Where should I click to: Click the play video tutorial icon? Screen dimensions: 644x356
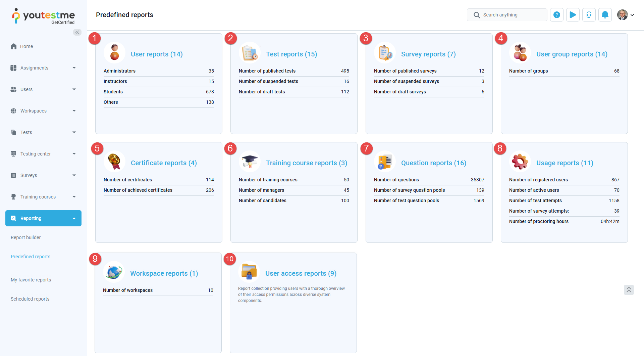pos(573,15)
